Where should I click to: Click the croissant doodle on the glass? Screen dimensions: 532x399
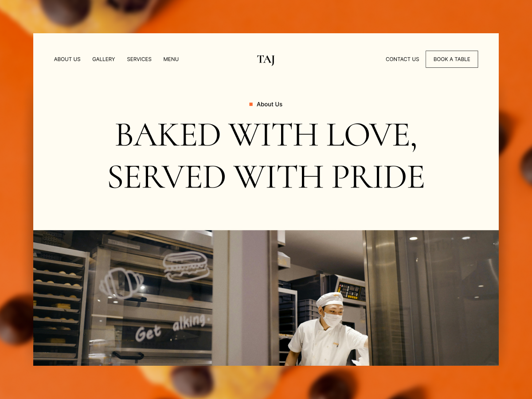[121, 282]
